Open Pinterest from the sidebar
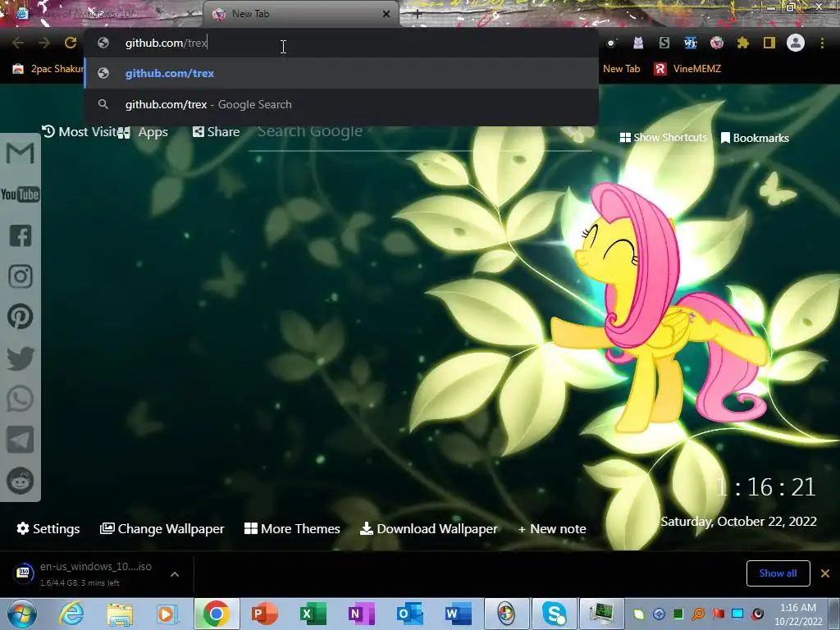 21,317
